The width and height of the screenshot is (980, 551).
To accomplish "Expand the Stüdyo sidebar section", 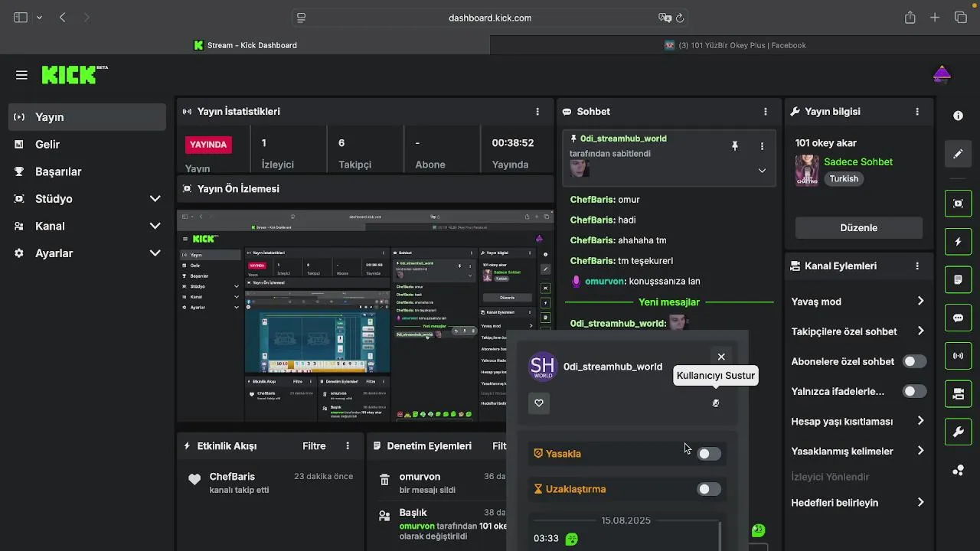I will click(x=155, y=199).
